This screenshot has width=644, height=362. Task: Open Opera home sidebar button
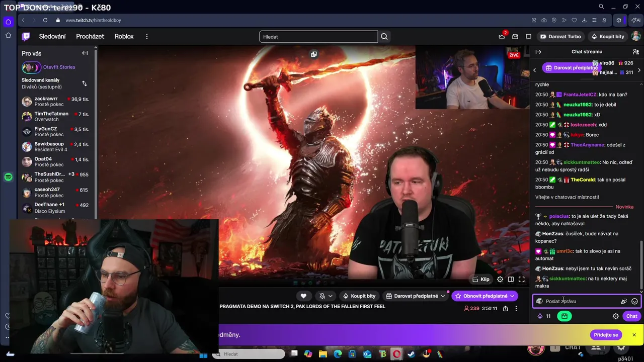click(8, 22)
